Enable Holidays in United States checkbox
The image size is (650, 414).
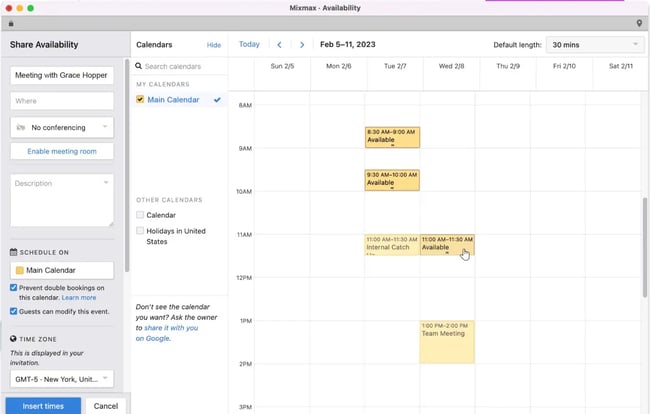140,230
